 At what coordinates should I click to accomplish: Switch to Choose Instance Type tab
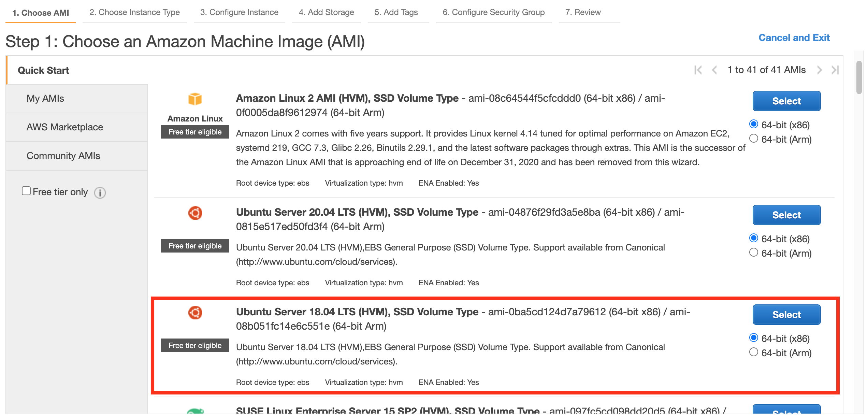coord(134,12)
